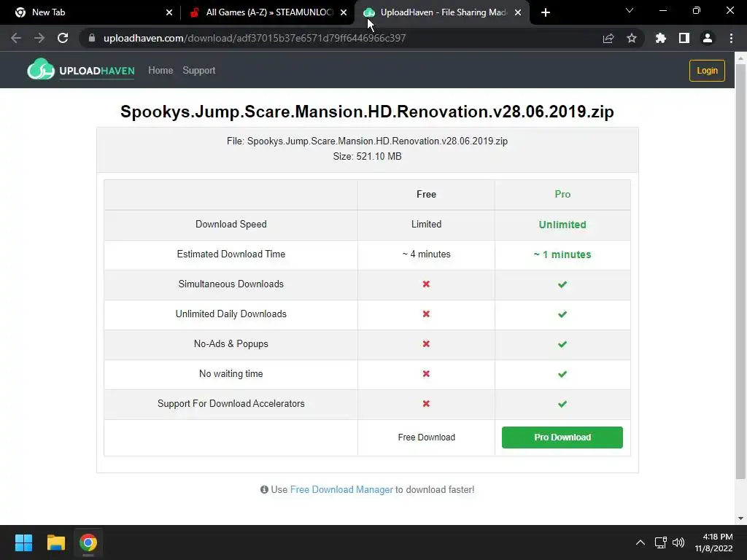Switch to the New Tab browser tab
747x560 pixels.
93,12
